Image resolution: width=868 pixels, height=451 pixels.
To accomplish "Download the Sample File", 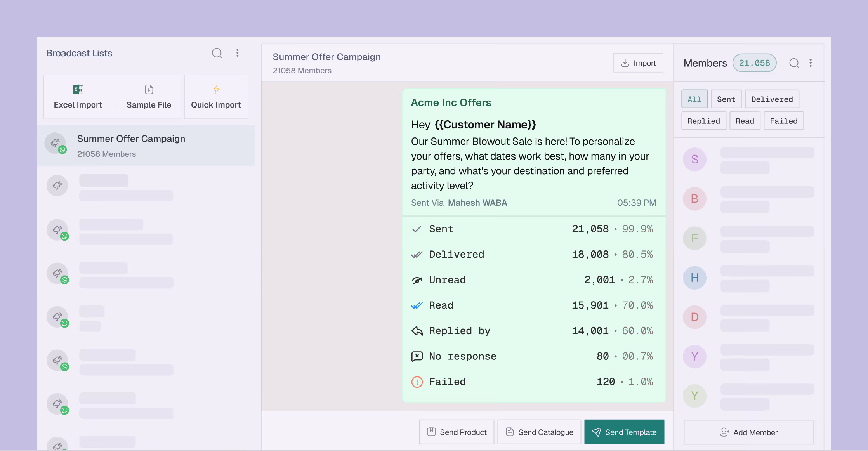I will (x=149, y=97).
